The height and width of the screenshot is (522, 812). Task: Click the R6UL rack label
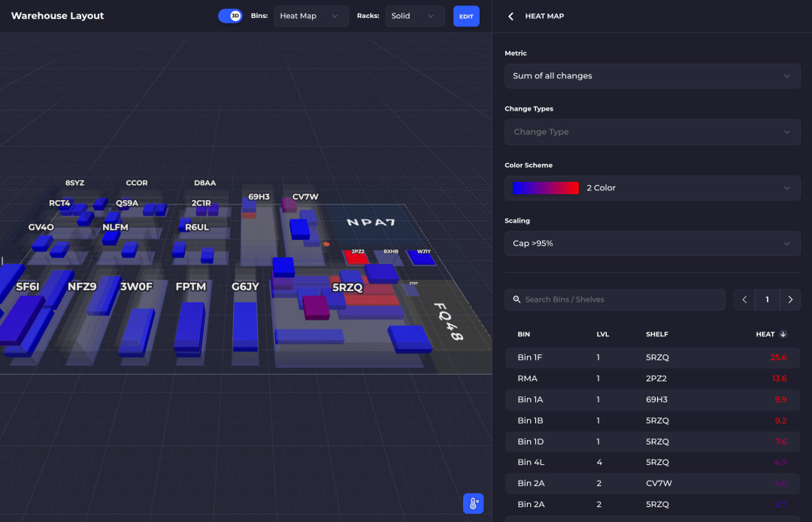point(197,227)
